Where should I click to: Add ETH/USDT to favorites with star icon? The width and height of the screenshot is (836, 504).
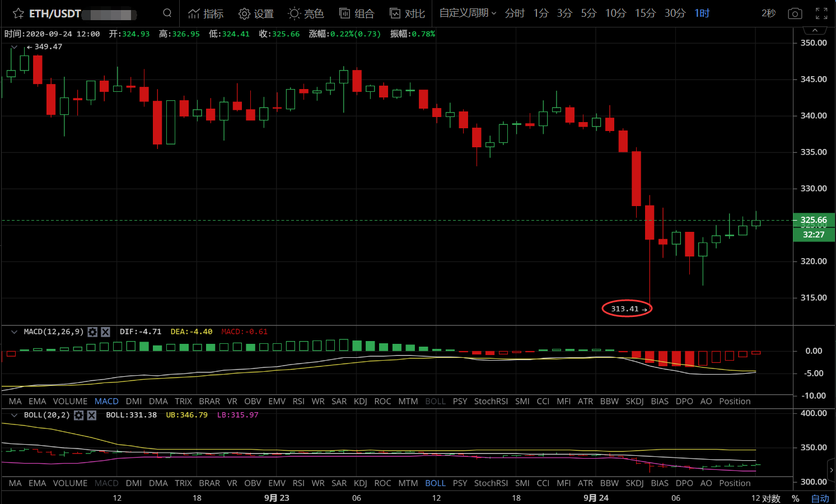(18, 13)
